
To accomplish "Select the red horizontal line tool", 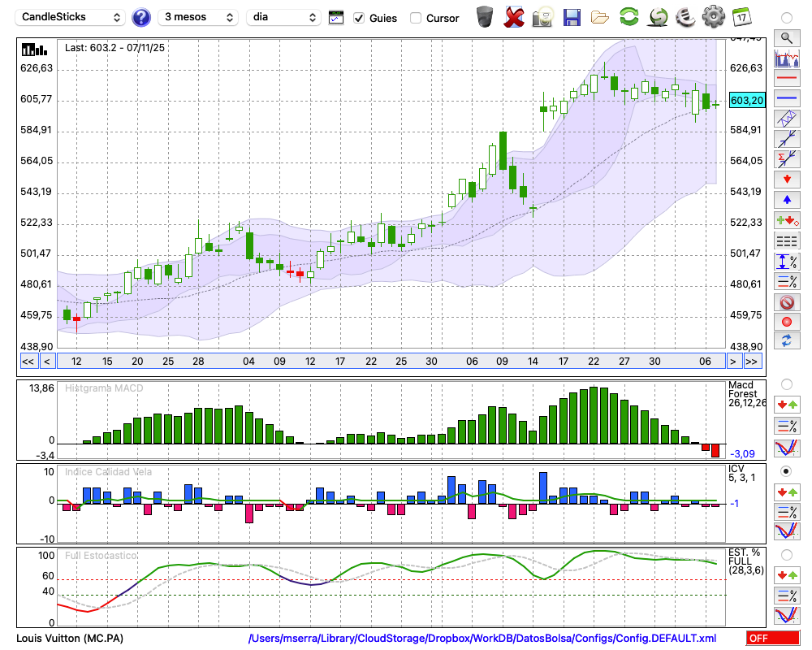I will click(x=786, y=79).
